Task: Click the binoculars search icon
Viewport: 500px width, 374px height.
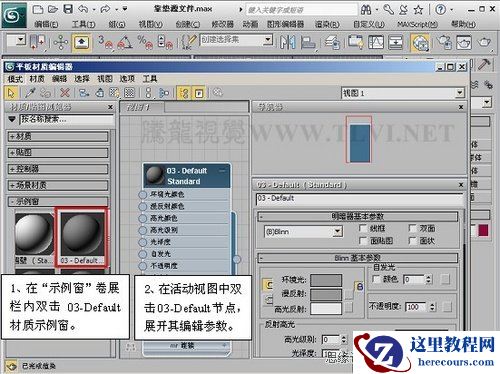Action: click(366, 10)
